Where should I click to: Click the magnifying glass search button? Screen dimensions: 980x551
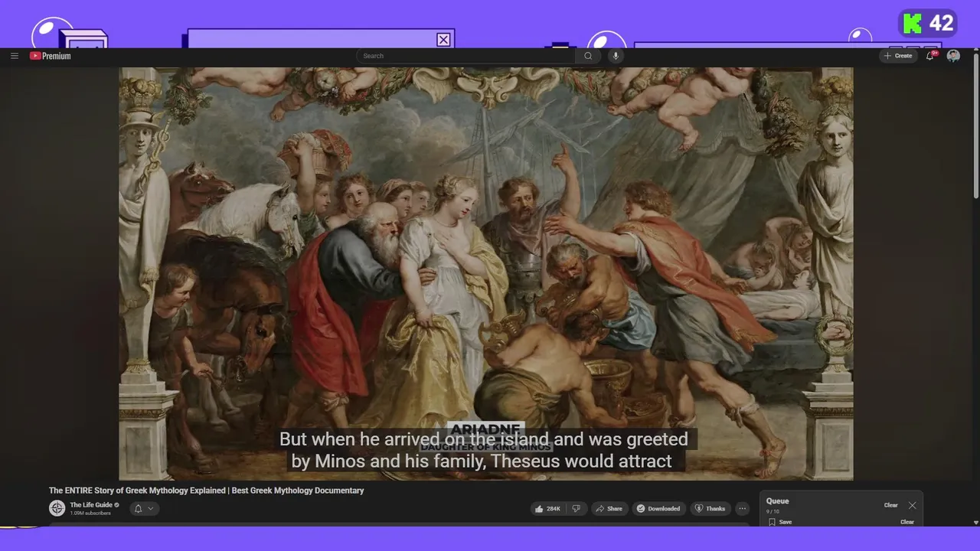tap(588, 56)
